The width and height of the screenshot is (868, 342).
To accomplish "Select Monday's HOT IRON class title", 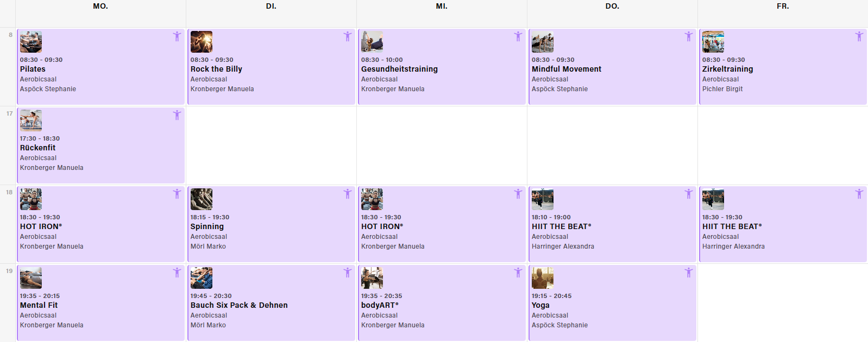I will tap(41, 226).
